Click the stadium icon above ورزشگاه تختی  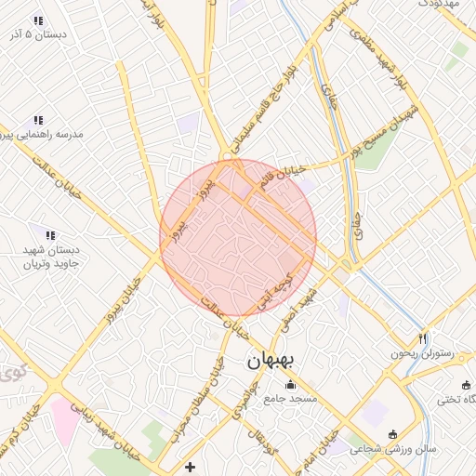pos(467,386)
